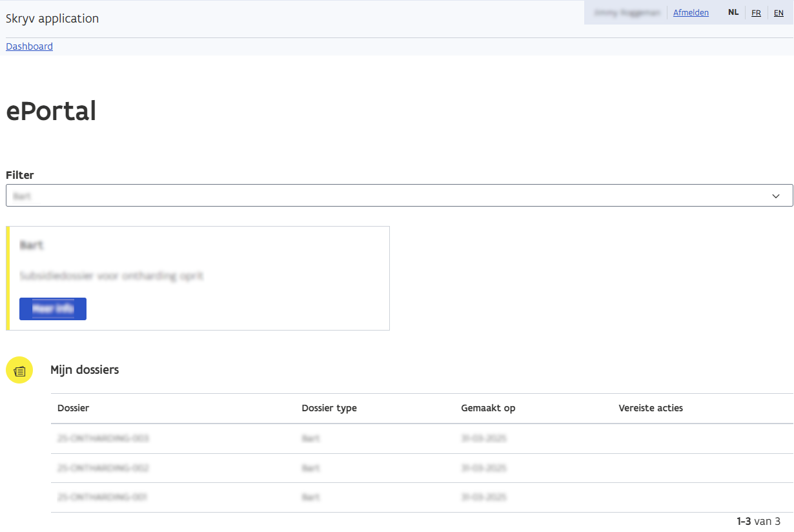This screenshot has height=532, width=794.
Task: Open the Dashboard breadcrumb
Action: pyautogui.click(x=29, y=46)
